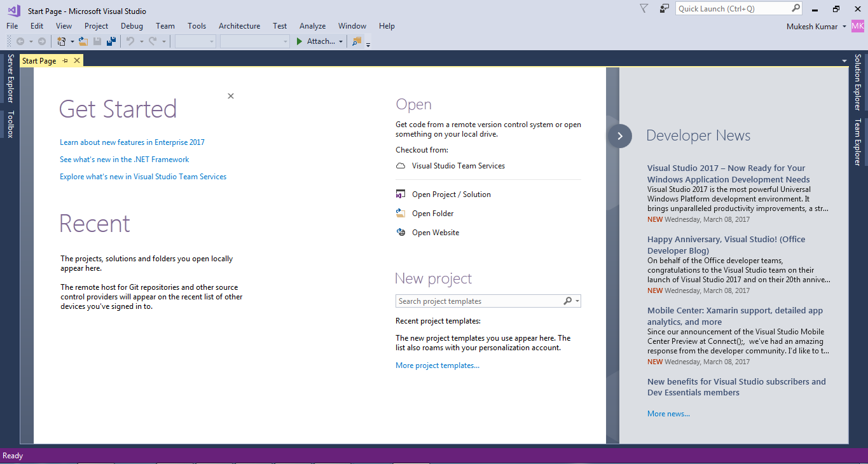Screen dimensions: 868x464
Task: Click the Undo arrow icon
Action: coord(130,41)
